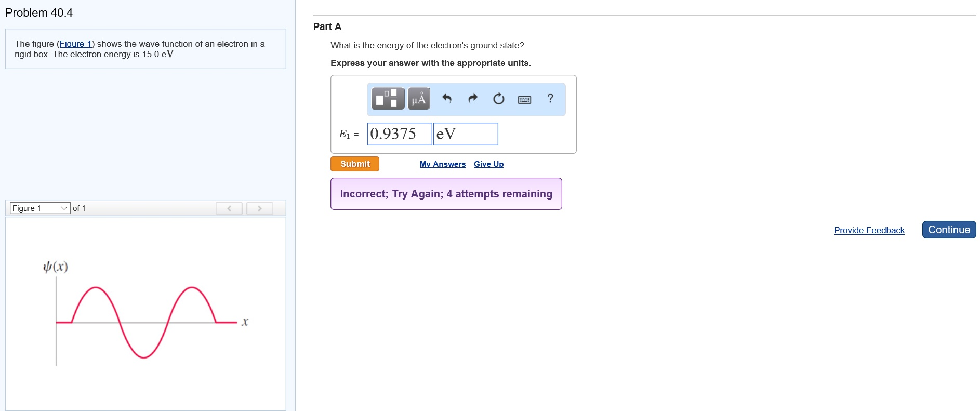The image size is (980, 411).
Task: Open the Figure 1 hyperlink in problem text
Action: (75, 44)
